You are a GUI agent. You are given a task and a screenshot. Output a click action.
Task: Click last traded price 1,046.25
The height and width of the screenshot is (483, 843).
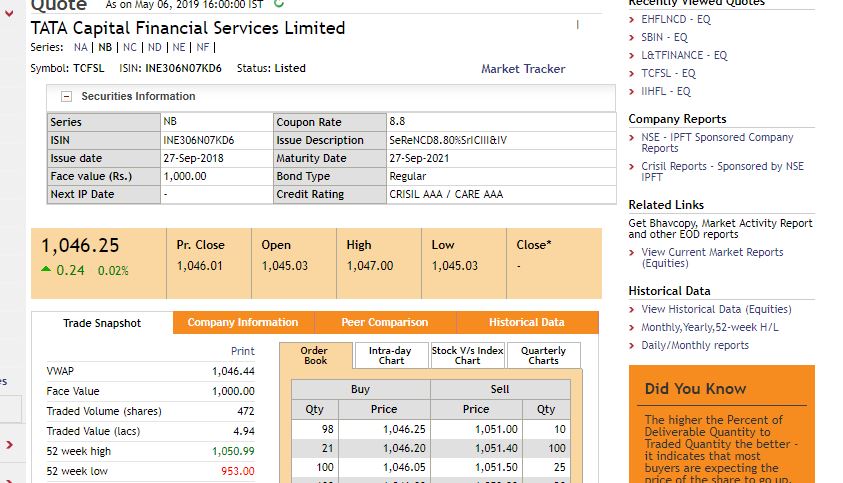(80, 245)
